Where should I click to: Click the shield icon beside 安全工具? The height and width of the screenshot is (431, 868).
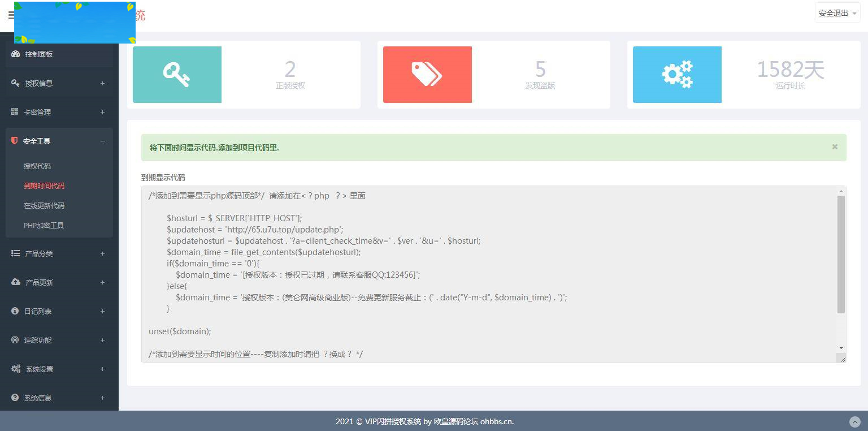point(14,141)
